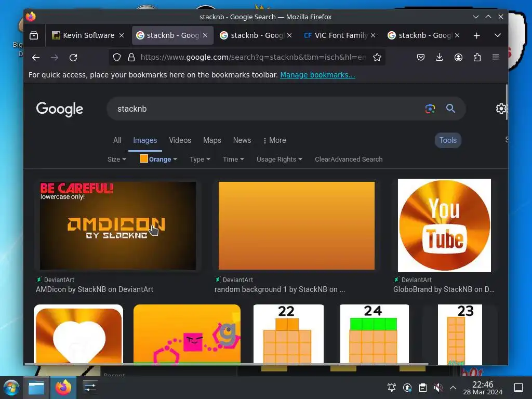The height and width of the screenshot is (399, 532).
Task: Open the Firefox account icon
Action: coord(458,57)
